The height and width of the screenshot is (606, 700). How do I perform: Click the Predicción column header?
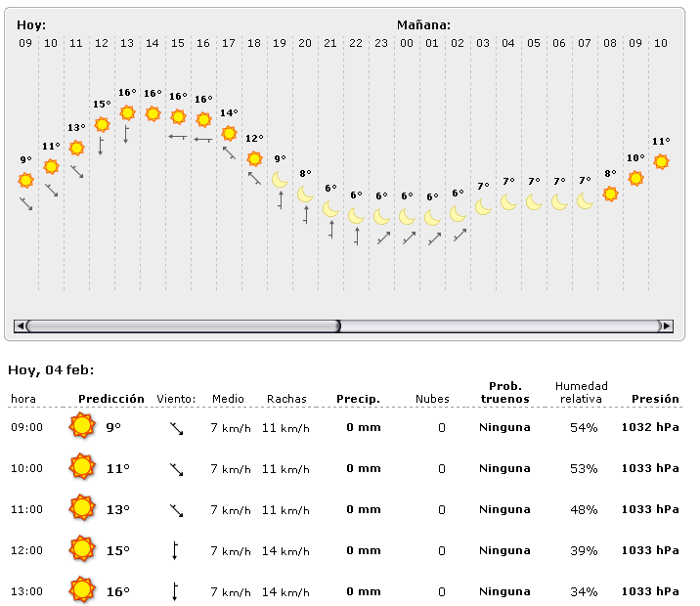coord(111,399)
